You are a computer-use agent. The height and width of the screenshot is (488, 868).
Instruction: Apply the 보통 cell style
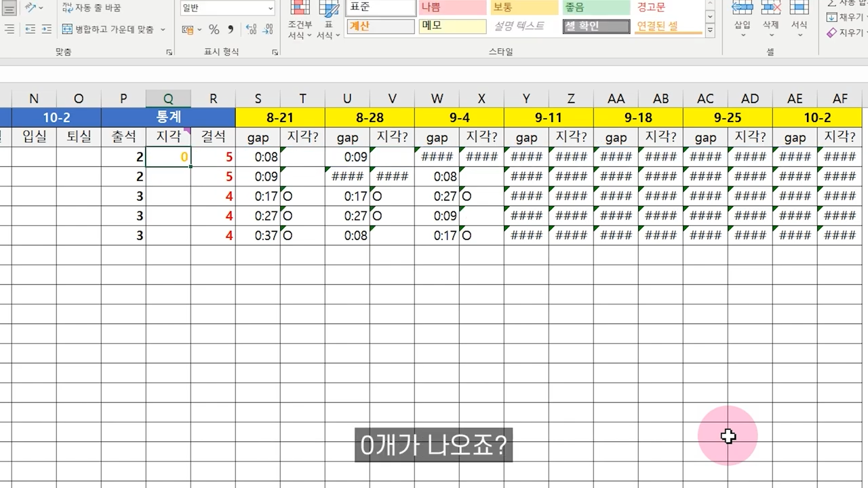pos(524,7)
